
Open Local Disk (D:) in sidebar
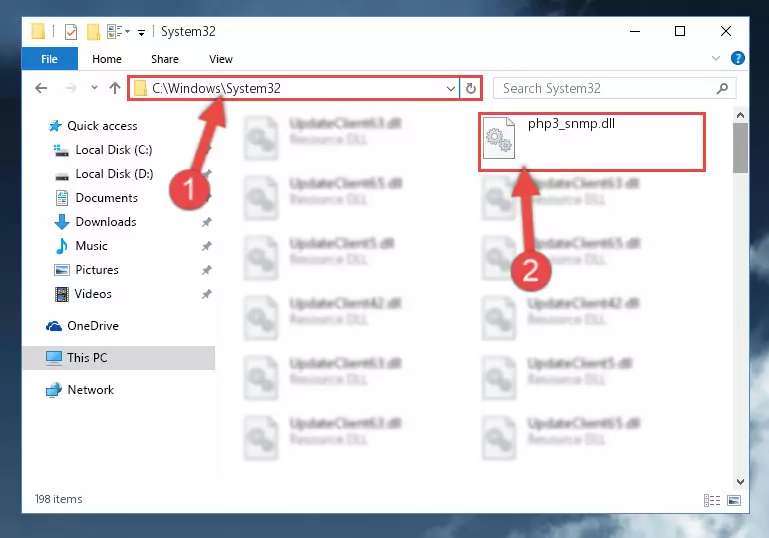pyautogui.click(x=114, y=174)
